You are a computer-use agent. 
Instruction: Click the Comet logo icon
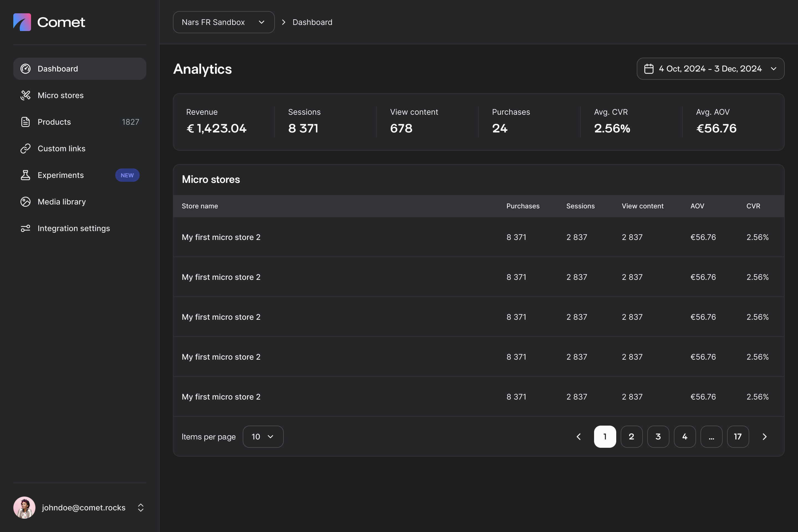coord(22,22)
